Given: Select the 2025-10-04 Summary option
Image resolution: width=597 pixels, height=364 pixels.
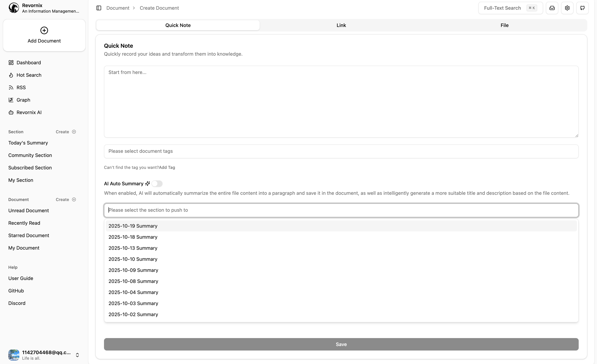Looking at the screenshot, I should point(133,292).
